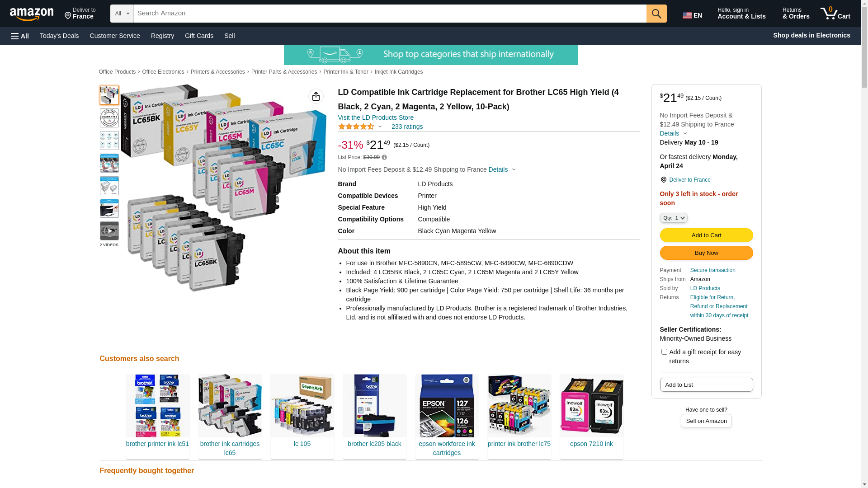868x488 pixels.
Task: Open the shopping cart icon
Action: [835, 14]
